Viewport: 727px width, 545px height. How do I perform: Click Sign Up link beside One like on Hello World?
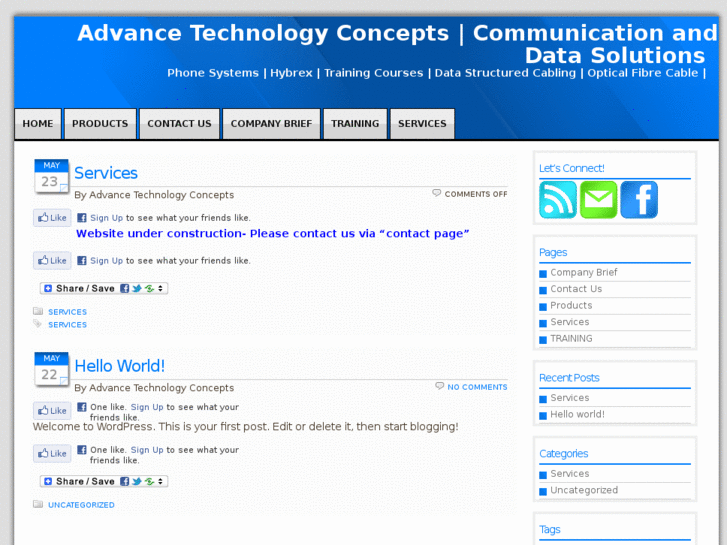tap(147, 407)
